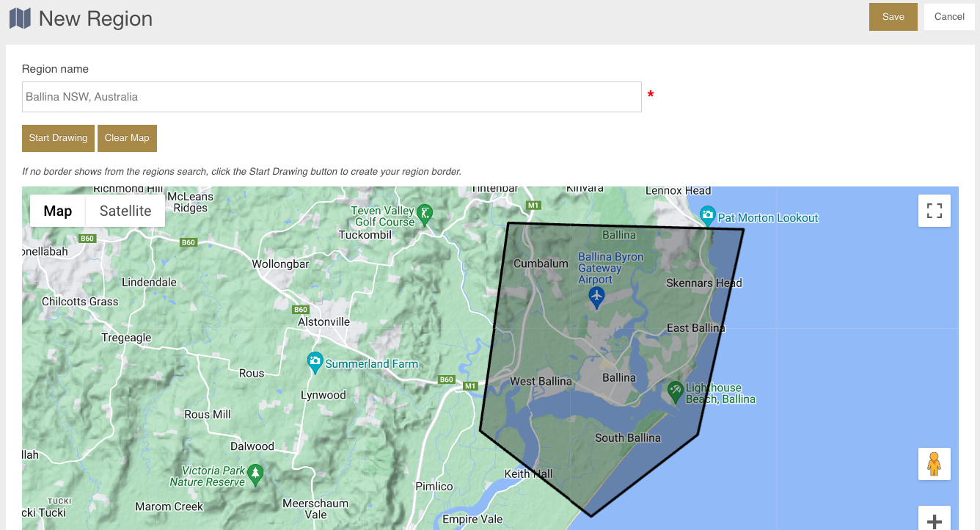The height and width of the screenshot is (530, 980).
Task: Click the Cumbalum label on map
Action: click(x=541, y=264)
